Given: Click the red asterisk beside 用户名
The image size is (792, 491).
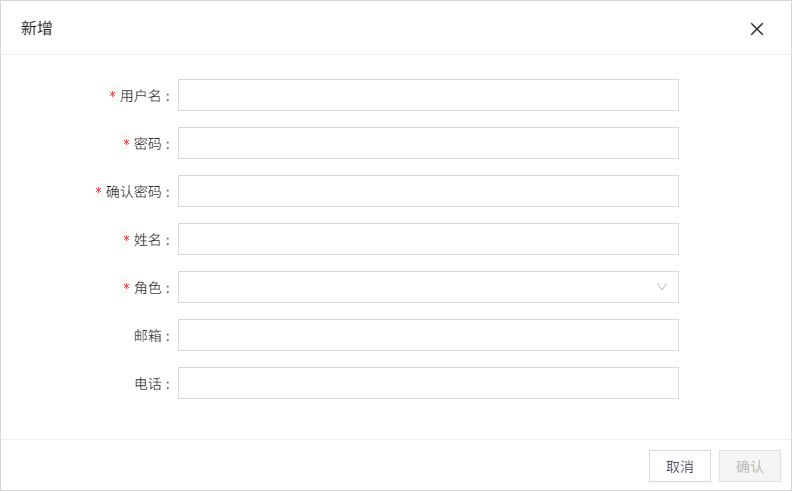Looking at the screenshot, I should pyautogui.click(x=113, y=96).
